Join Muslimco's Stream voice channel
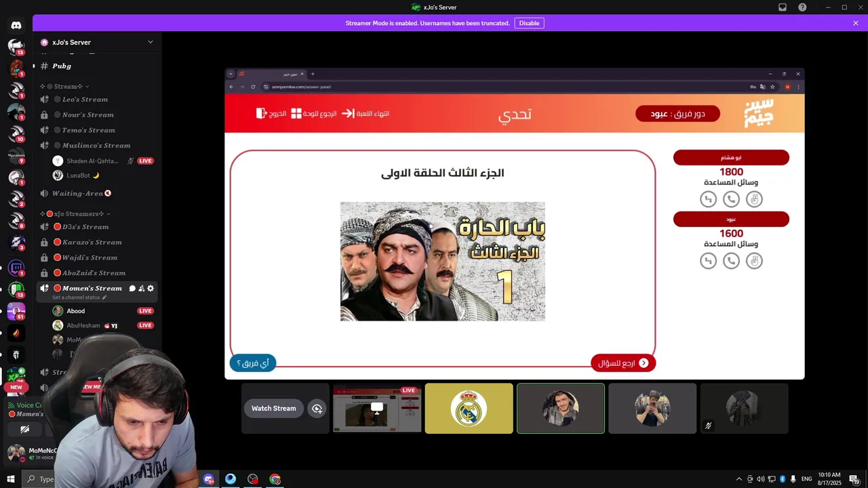Screen dimensions: 868x488 [x=96, y=146]
